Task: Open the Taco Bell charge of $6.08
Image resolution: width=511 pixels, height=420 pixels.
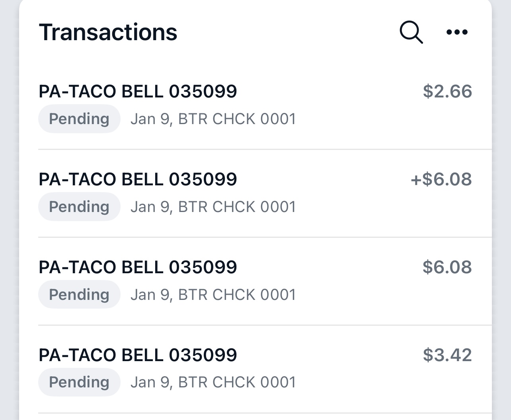Action: pos(138,267)
